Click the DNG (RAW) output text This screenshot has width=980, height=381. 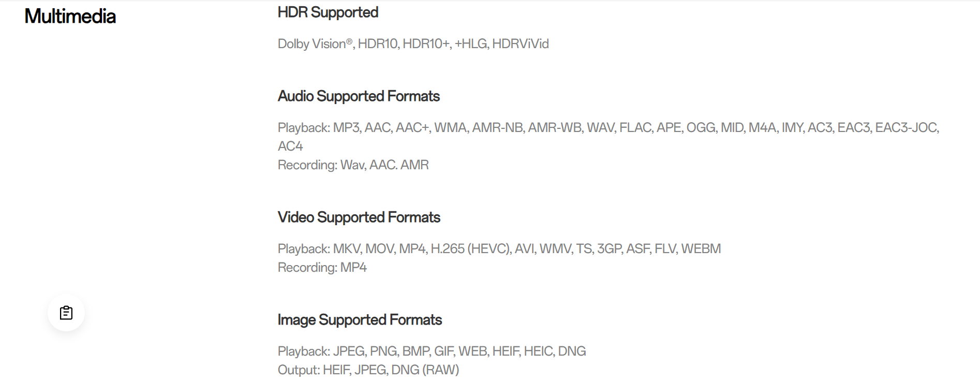425,370
